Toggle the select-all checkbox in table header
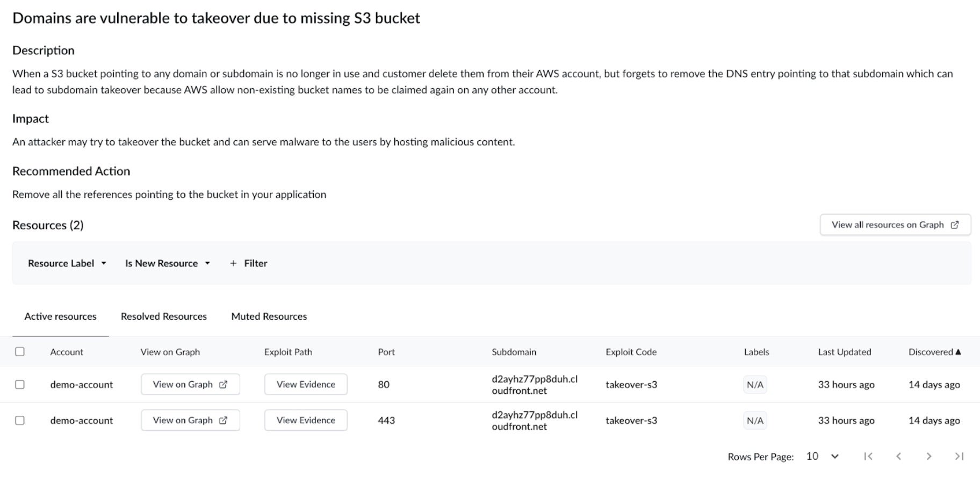 tap(20, 352)
